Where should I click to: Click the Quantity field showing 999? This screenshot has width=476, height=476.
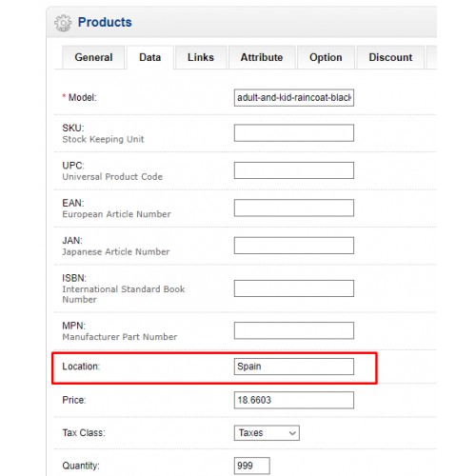tap(252, 466)
